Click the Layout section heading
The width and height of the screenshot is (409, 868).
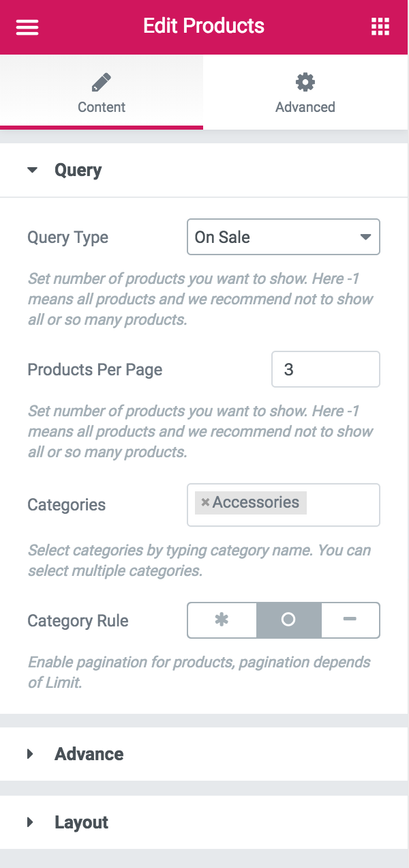pyautogui.click(x=81, y=822)
